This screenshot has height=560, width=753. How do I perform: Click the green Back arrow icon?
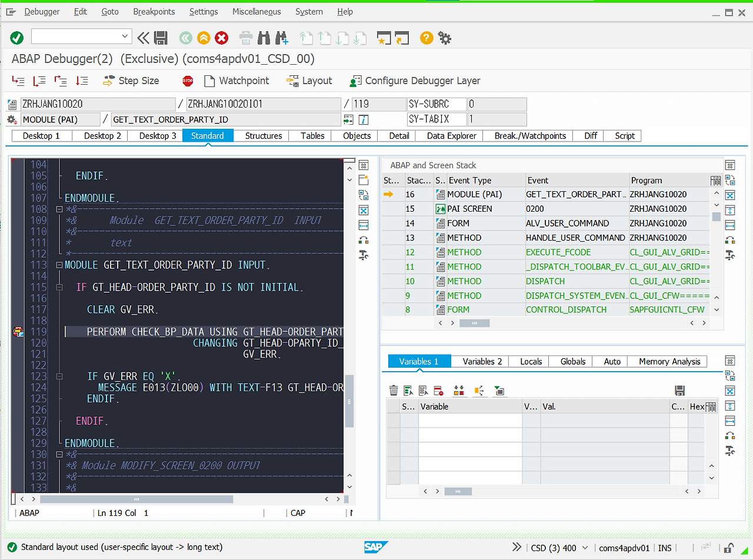[x=186, y=38]
